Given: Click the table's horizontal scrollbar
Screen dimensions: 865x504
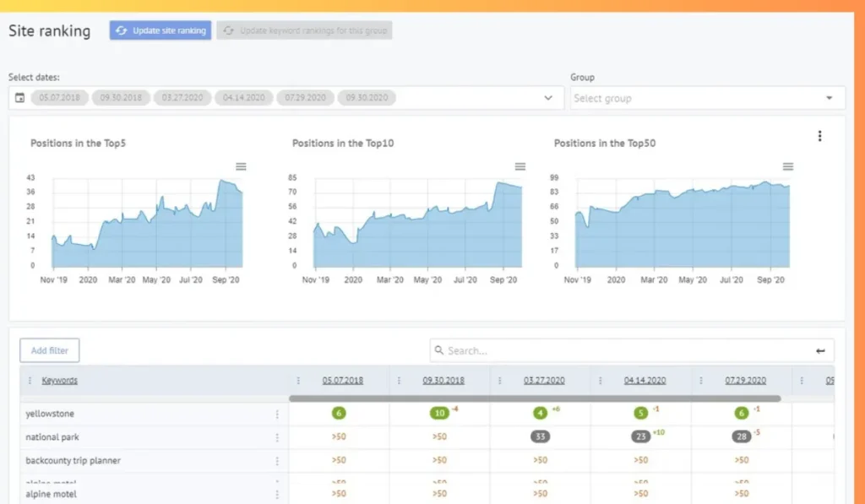Looking at the screenshot, I should 535,398.
